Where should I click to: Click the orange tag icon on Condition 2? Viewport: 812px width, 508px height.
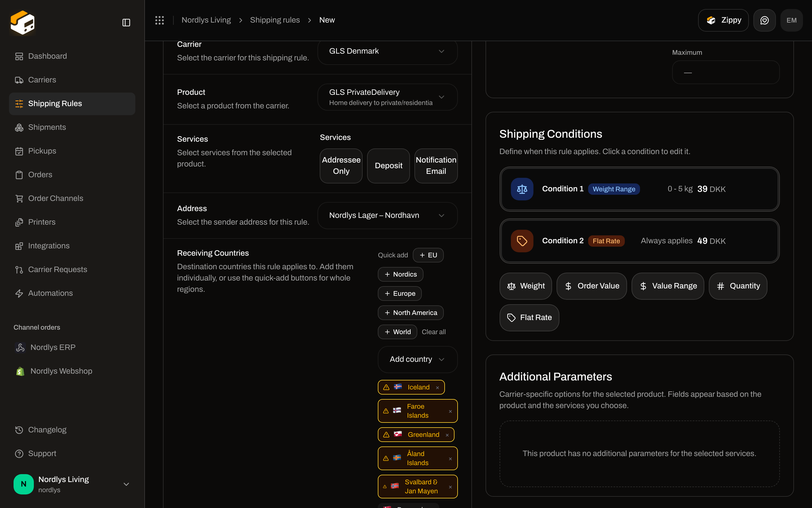(522, 241)
